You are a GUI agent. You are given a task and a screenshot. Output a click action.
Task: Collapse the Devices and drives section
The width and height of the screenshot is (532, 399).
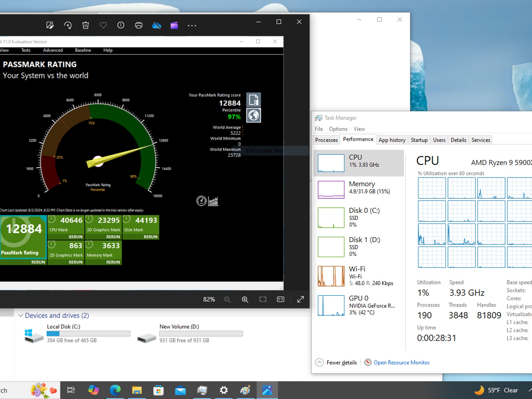pyautogui.click(x=21, y=315)
